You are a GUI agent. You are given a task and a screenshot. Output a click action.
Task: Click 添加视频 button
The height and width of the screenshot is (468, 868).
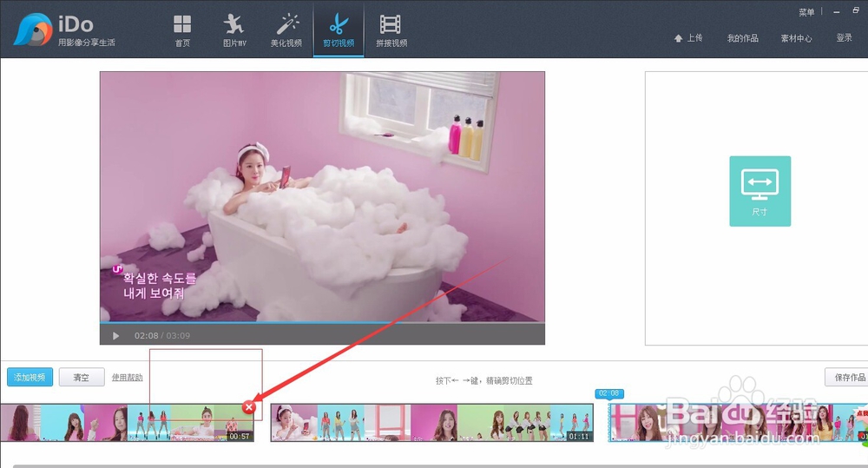(x=30, y=377)
